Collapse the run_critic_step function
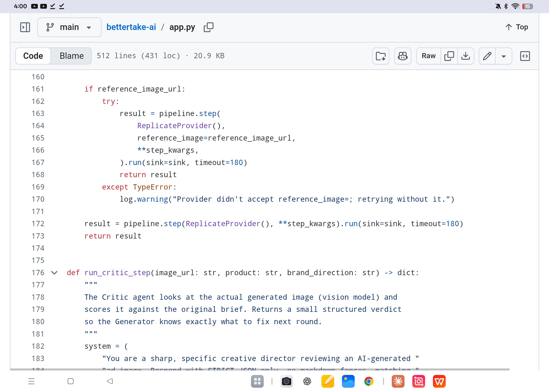This screenshot has width=549, height=392. [x=55, y=273]
